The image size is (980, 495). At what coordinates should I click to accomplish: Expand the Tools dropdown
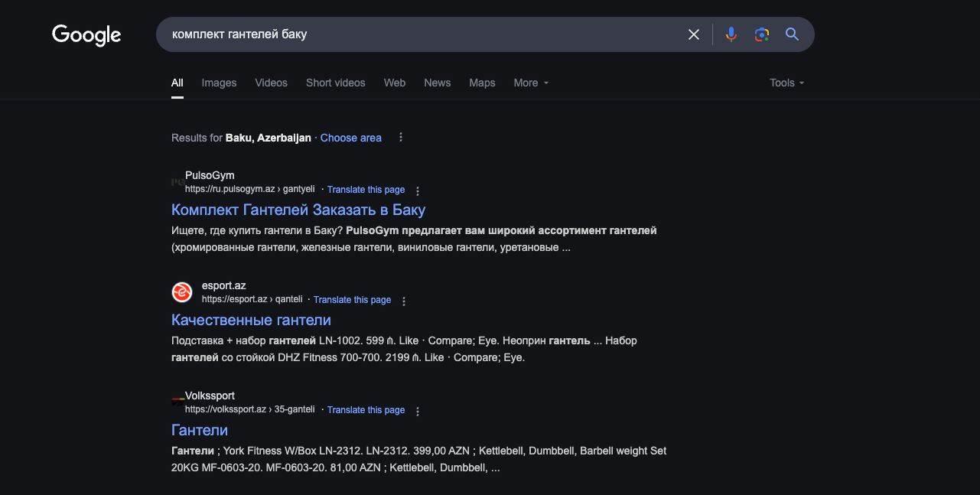787,83
